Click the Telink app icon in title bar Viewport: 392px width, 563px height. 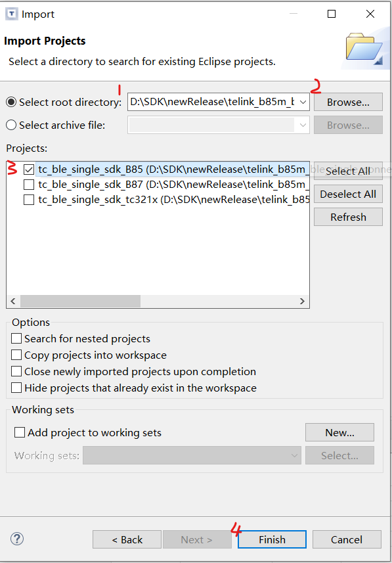(12, 14)
